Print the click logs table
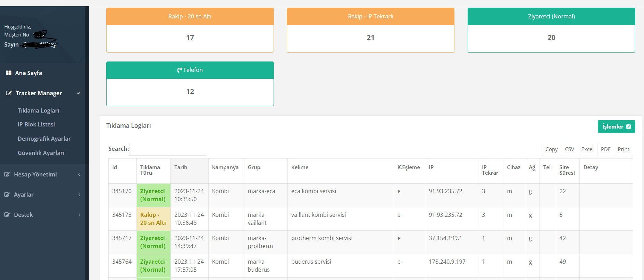This screenshot has height=280, width=644. click(624, 149)
